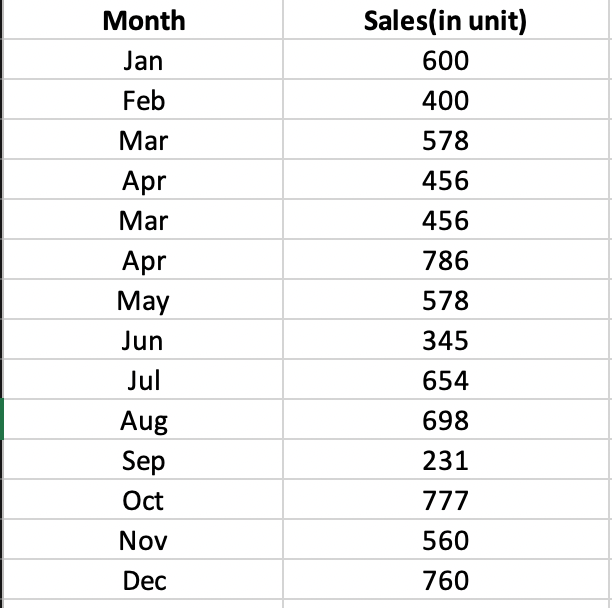The image size is (612, 608).
Task: Click the Aug month cell
Action: [143, 421]
